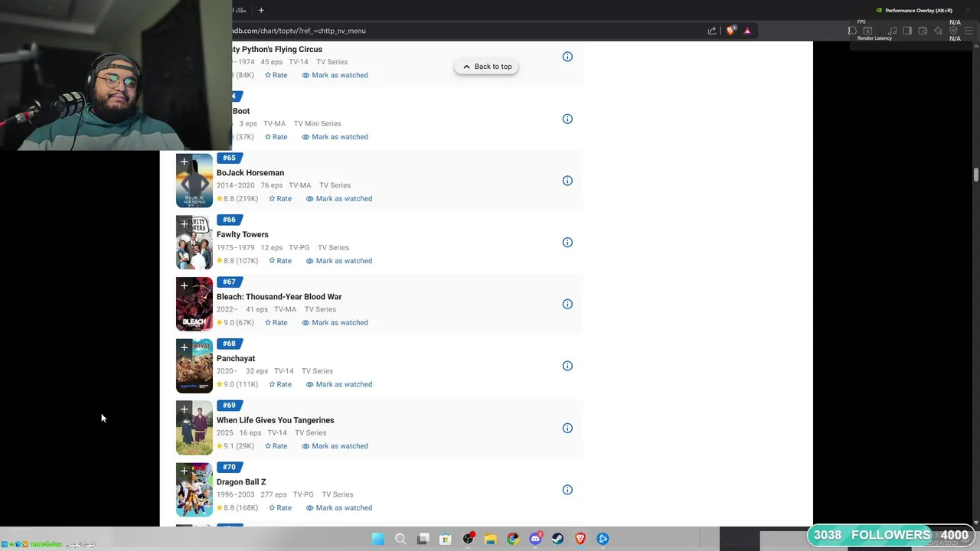Screen dimensions: 980x551
Task: Click the Panchayat poster thumbnail
Action: 194,367
